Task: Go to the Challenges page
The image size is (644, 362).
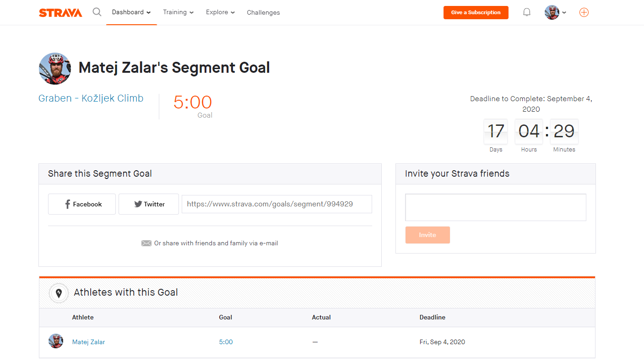Action: pyautogui.click(x=263, y=12)
